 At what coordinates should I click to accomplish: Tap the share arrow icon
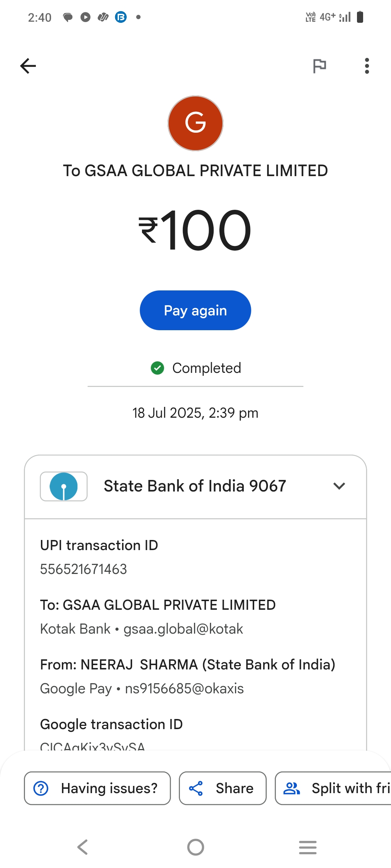click(x=196, y=788)
